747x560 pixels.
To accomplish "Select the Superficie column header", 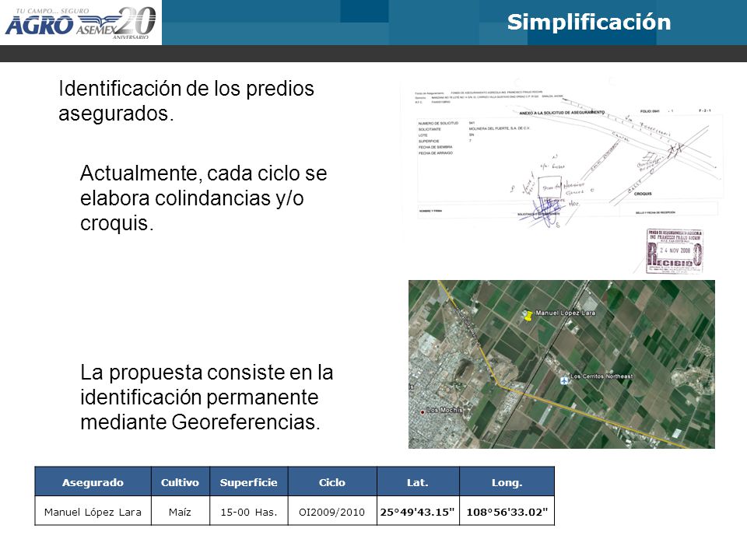I will coord(249,482).
